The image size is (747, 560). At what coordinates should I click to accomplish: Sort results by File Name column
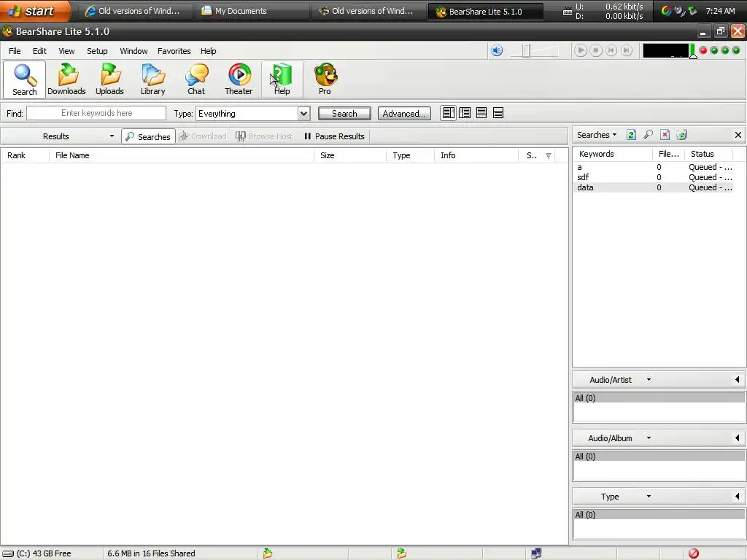point(182,155)
